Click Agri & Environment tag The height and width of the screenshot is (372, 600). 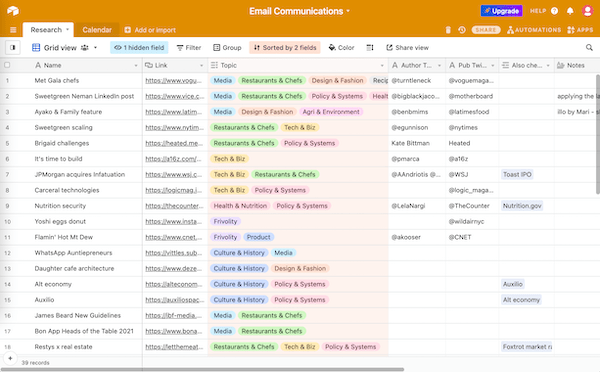click(331, 112)
